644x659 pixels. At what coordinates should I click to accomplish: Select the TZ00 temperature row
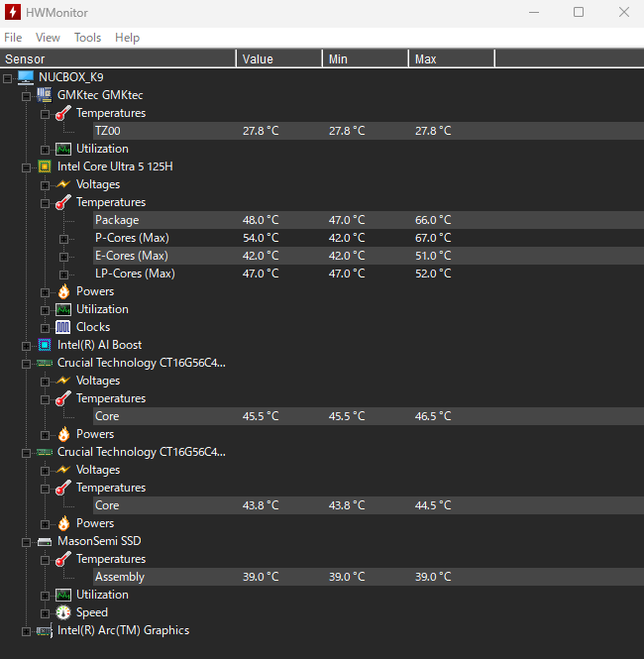tap(108, 131)
